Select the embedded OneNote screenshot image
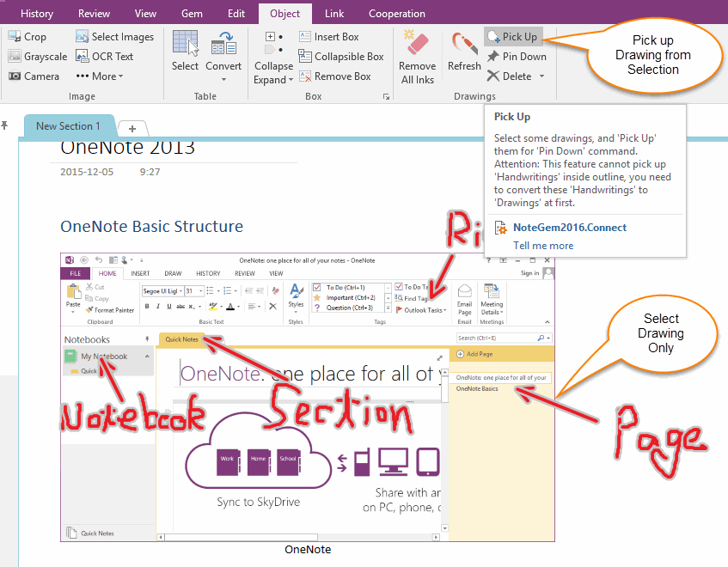 pos(308,397)
